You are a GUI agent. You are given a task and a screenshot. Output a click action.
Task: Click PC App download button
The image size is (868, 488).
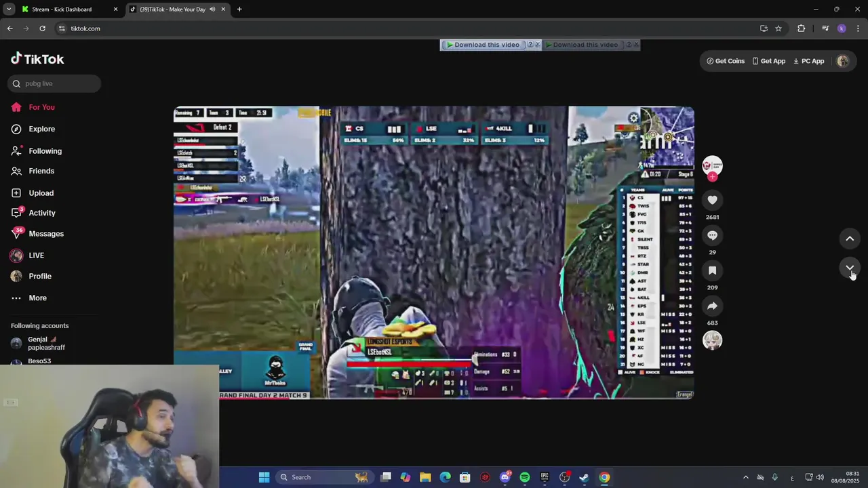pyautogui.click(x=808, y=61)
